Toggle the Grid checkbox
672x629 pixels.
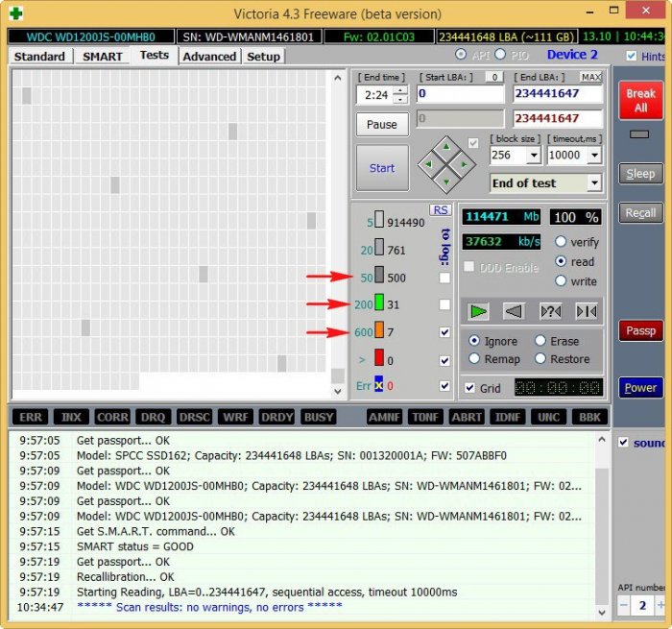(x=470, y=388)
